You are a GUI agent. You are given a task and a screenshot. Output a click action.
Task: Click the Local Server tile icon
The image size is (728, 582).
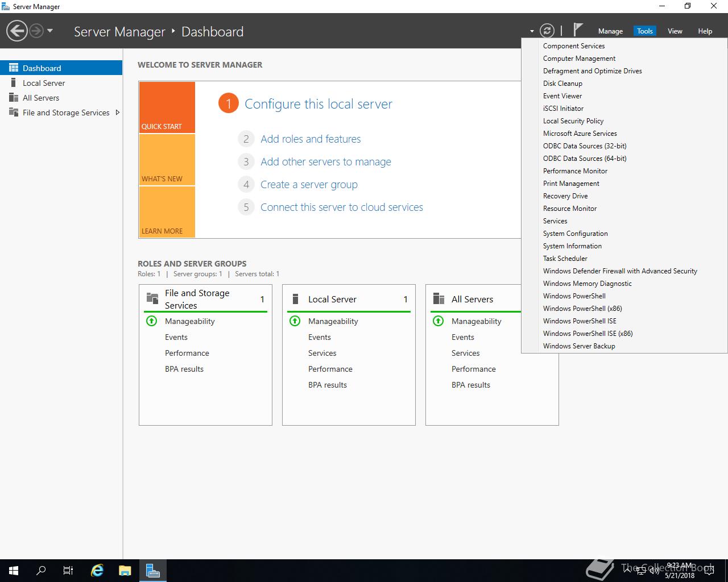(x=295, y=299)
